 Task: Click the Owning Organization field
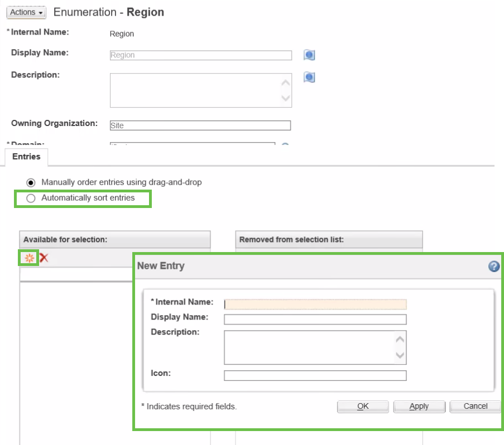tap(200, 125)
